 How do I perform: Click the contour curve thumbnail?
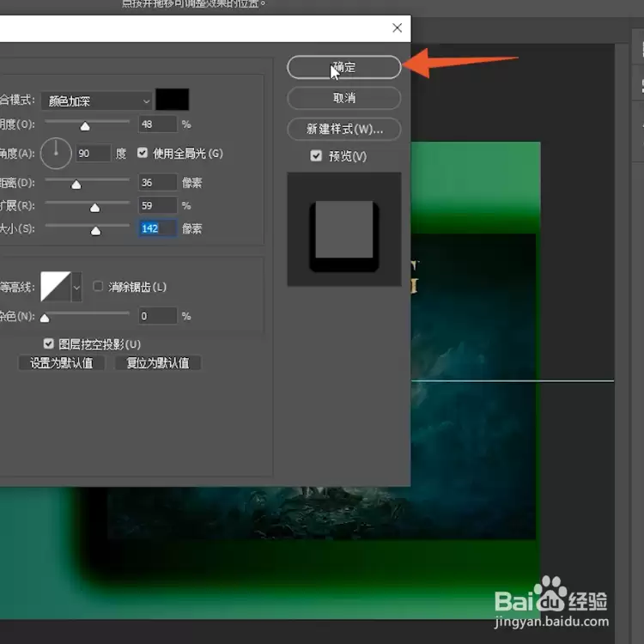(56, 287)
